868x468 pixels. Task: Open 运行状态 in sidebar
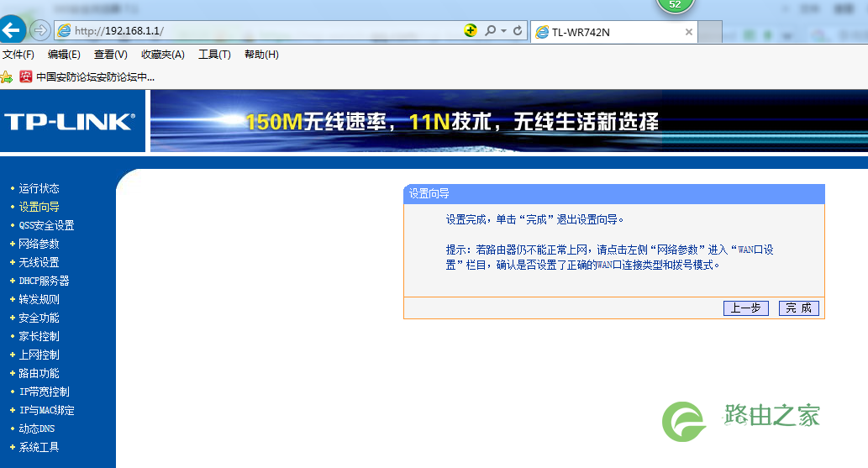pos(39,188)
